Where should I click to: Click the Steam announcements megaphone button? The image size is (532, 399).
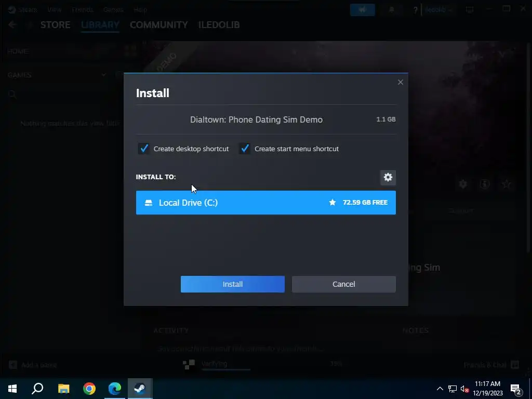(x=362, y=10)
